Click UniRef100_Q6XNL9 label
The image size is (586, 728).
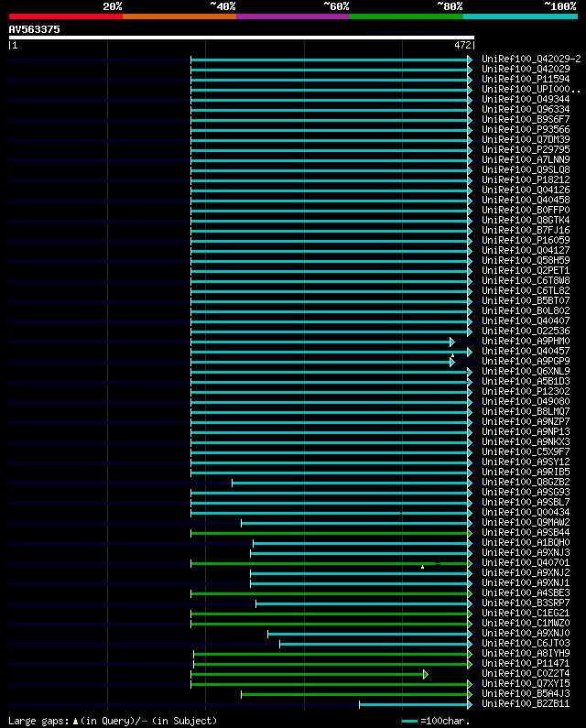526,372
